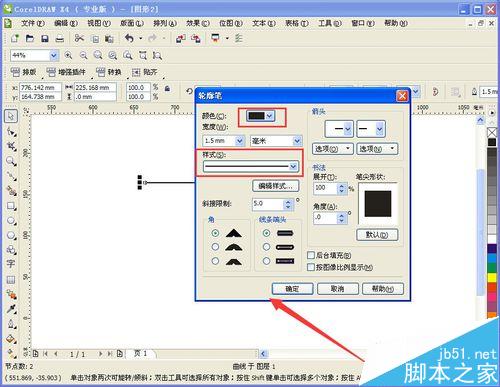Click the Copy icon
Viewport: 500px width, 387px height.
(x=95, y=39)
